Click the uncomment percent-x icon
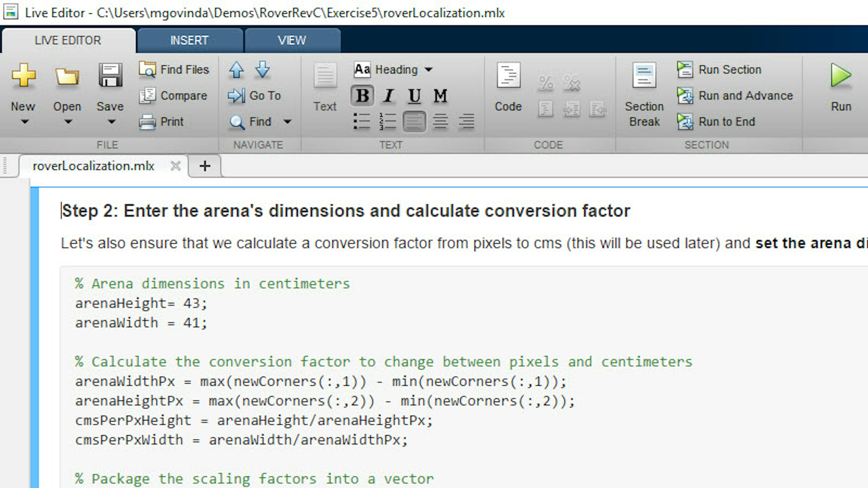This screenshot has width=868, height=488. coord(572,83)
